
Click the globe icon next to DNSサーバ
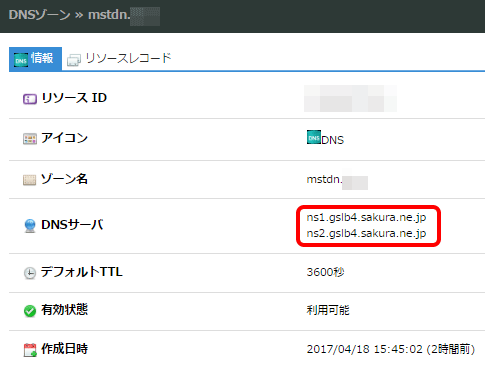(30, 226)
